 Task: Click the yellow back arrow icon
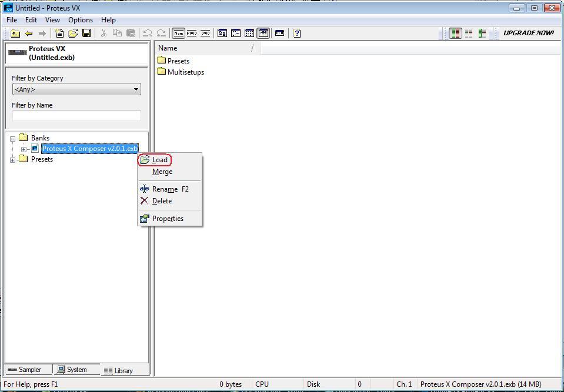coord(29,33)
